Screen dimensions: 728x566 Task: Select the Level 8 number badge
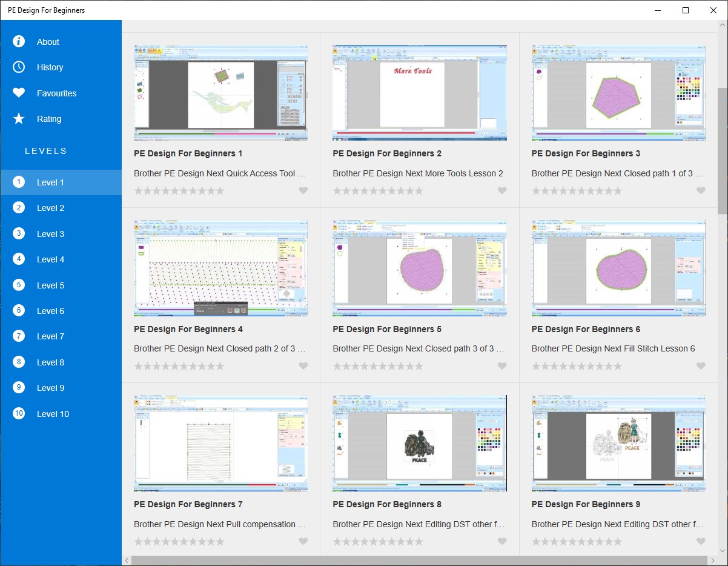(x=19, y=362)
